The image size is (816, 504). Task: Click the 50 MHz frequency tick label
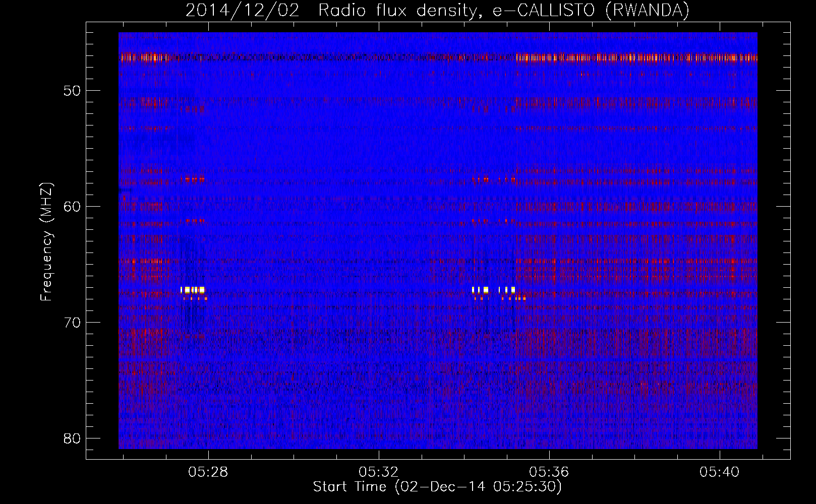[x=72, y=91]
